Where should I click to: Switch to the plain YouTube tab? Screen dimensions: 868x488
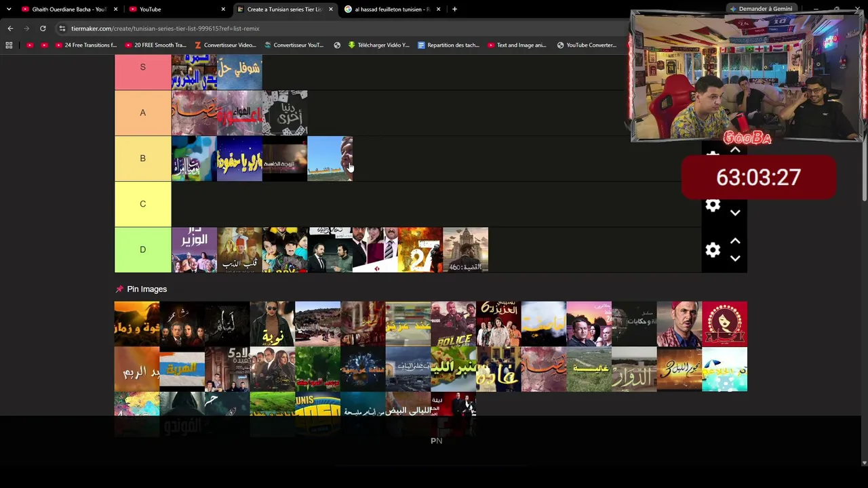177,9
